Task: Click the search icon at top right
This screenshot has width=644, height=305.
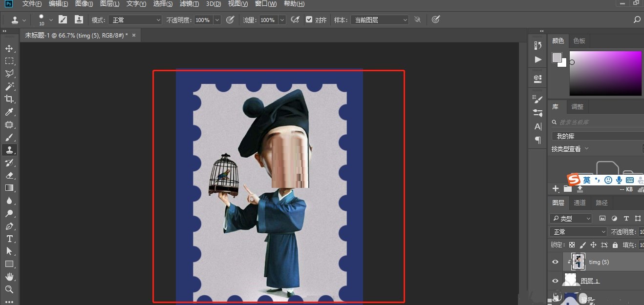Action: [637, 19]
